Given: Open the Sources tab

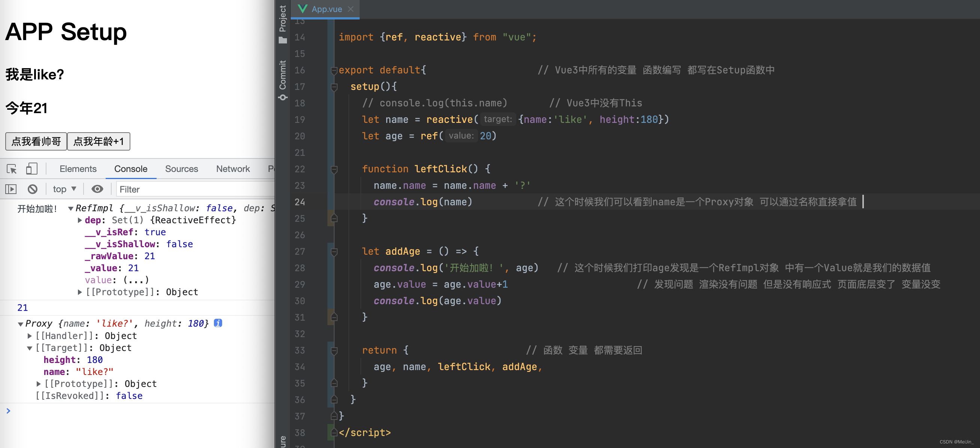Looking at the screenshot, I should coord(181,169).
